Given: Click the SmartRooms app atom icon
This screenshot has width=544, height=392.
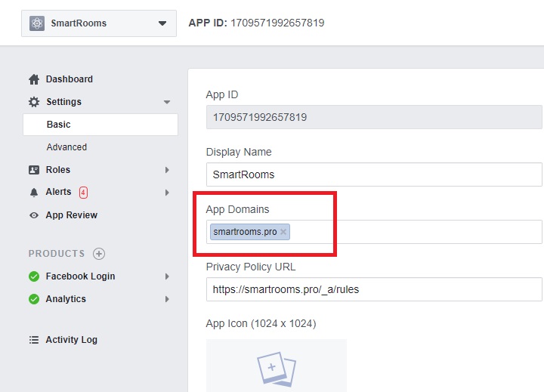Looking at the screenshot, I should coord(37,23).
